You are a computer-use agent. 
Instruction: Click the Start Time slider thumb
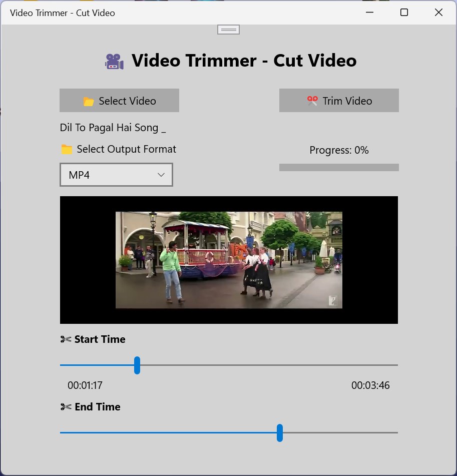(x=137, y=365)
